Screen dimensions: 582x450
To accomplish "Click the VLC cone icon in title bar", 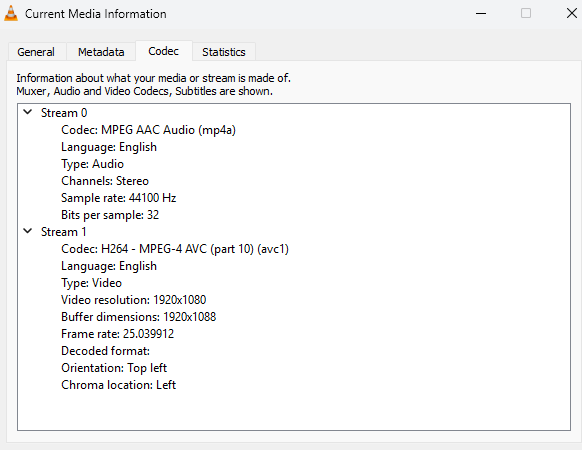I will 11,13.
